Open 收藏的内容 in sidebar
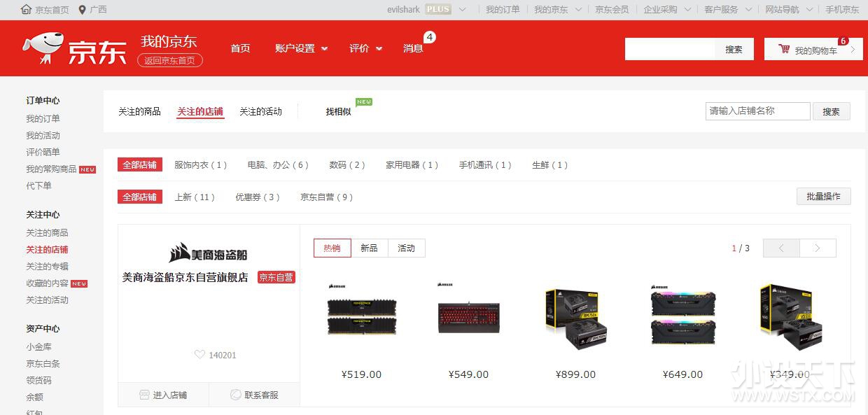 pos(48,283)
